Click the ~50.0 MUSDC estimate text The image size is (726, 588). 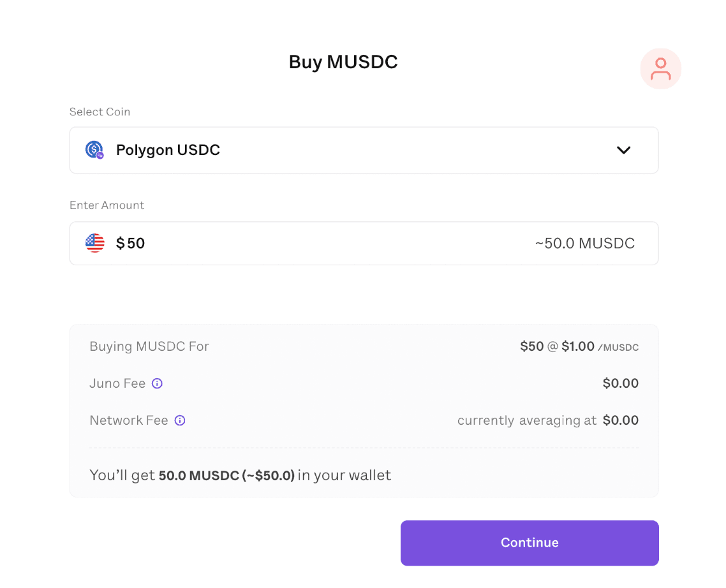pyautogui.click(x=584, y=243)
